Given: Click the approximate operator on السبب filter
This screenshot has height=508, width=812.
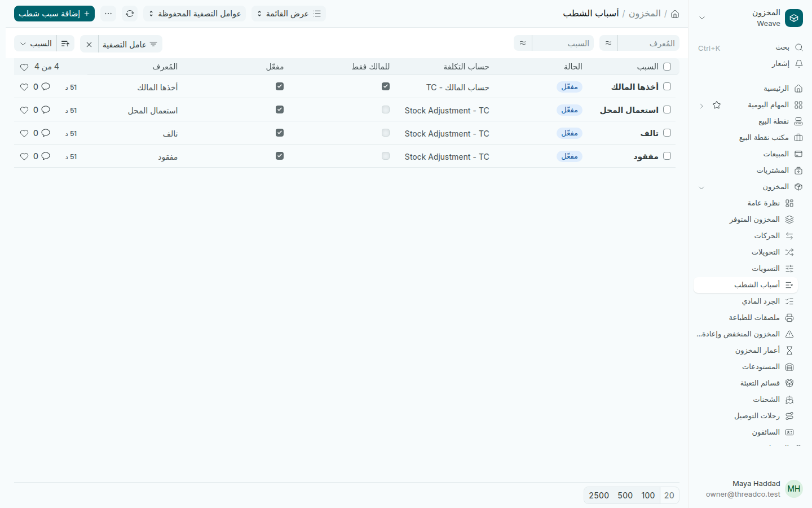Looking at the screenshot, I should (523, 43).
